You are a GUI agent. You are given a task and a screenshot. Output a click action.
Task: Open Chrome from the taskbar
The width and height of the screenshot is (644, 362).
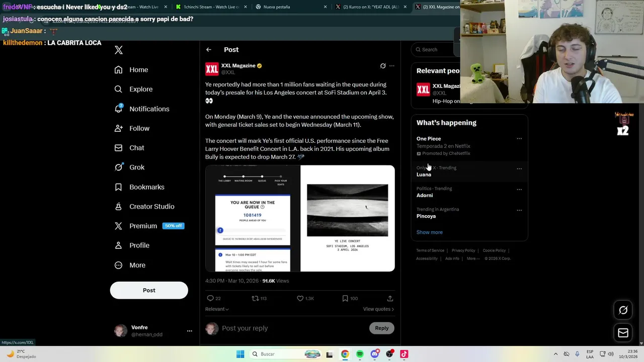[x=345, y=354]
